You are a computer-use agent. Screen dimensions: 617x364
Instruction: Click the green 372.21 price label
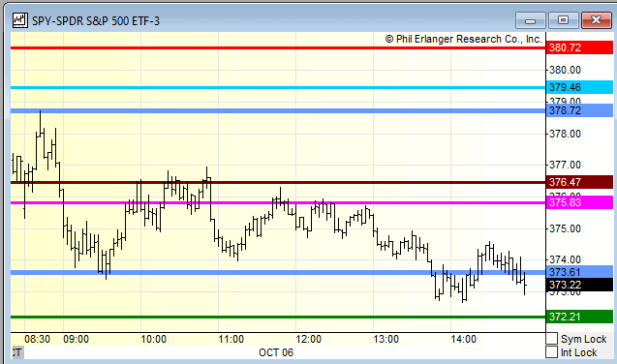coord(579,317)
